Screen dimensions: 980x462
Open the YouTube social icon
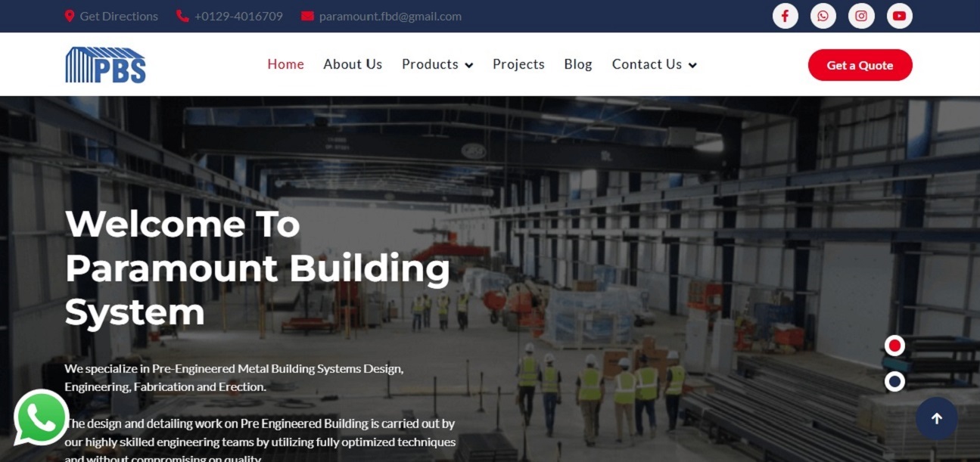coord(899,16)
